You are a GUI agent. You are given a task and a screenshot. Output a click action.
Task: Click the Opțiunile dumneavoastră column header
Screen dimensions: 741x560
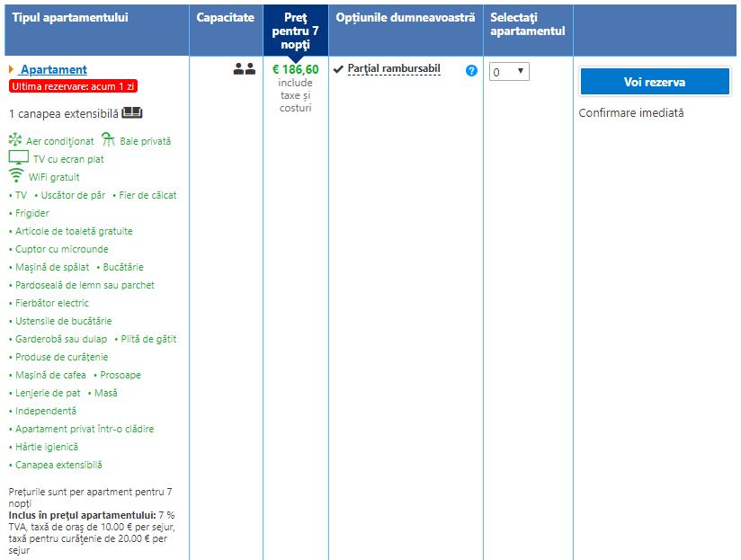tap(405, 18)
